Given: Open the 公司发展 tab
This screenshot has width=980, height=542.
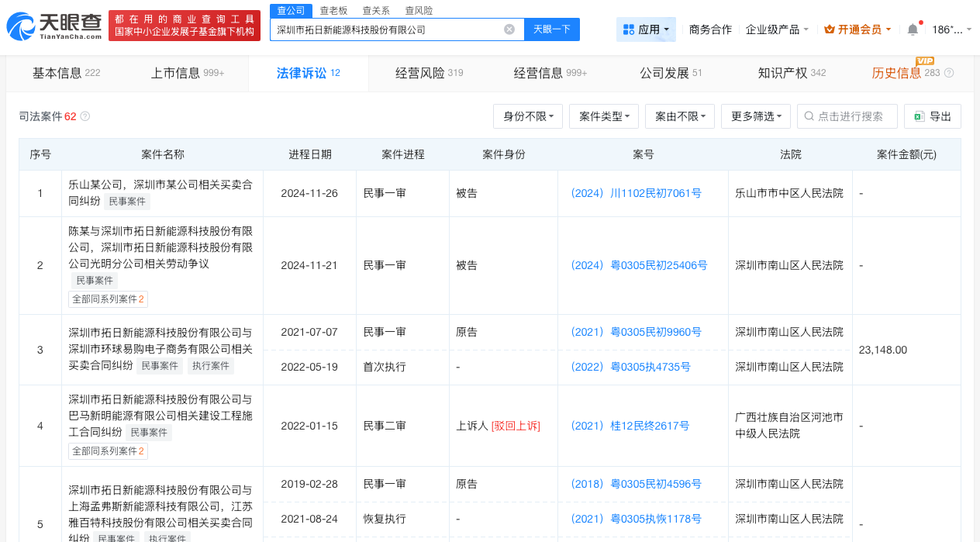Looking at the screenshot, I should (x=671, y=73).
